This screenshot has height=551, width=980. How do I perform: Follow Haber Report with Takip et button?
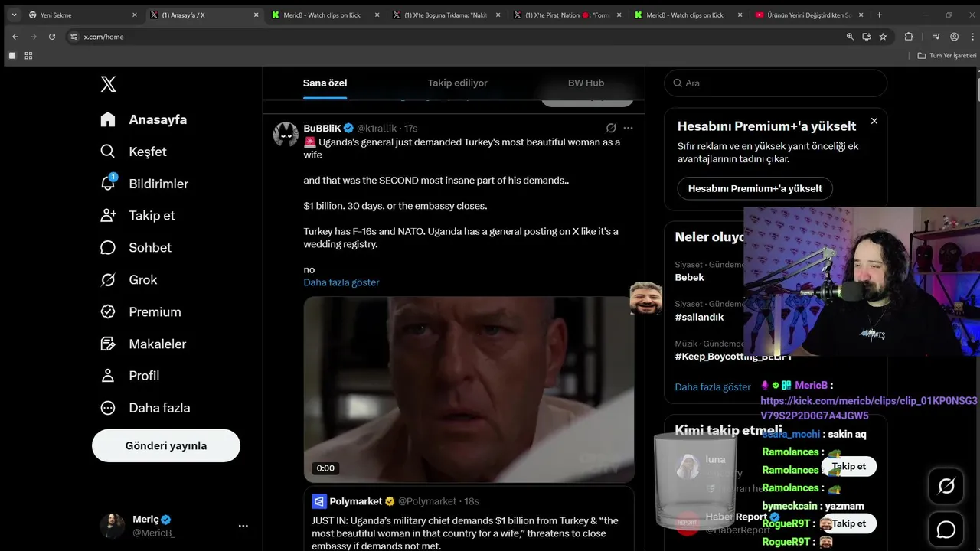[848, 523]
